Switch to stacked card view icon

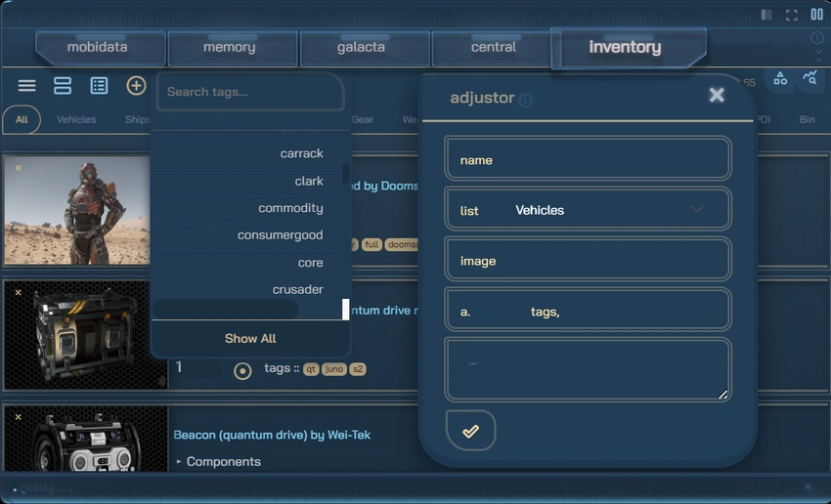(x=63, y=85)
